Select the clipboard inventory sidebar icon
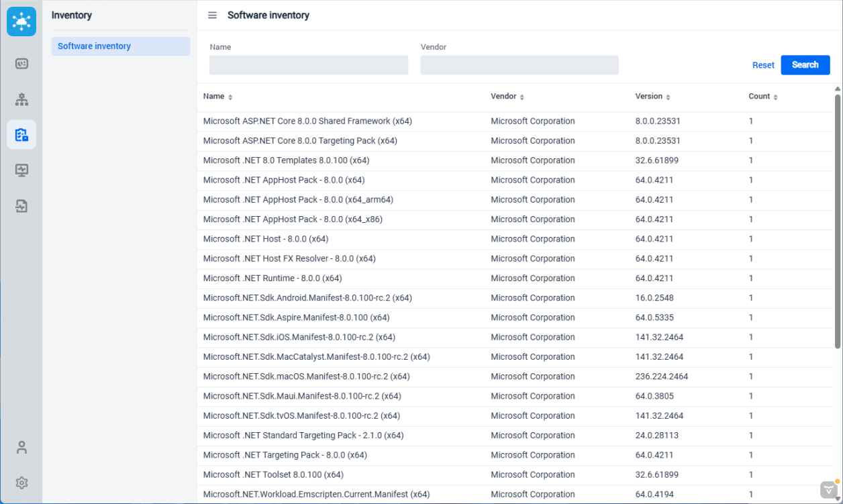The image size is (843, 504). [21, 135]
